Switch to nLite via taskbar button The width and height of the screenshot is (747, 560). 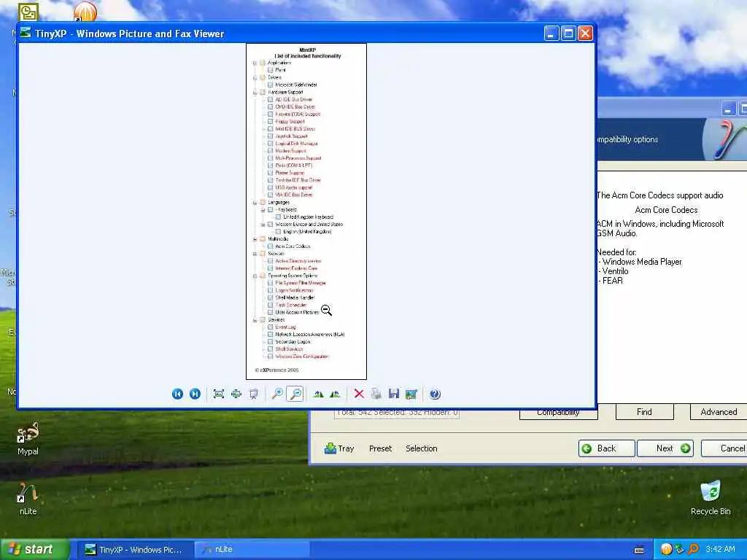coord(252,549)
